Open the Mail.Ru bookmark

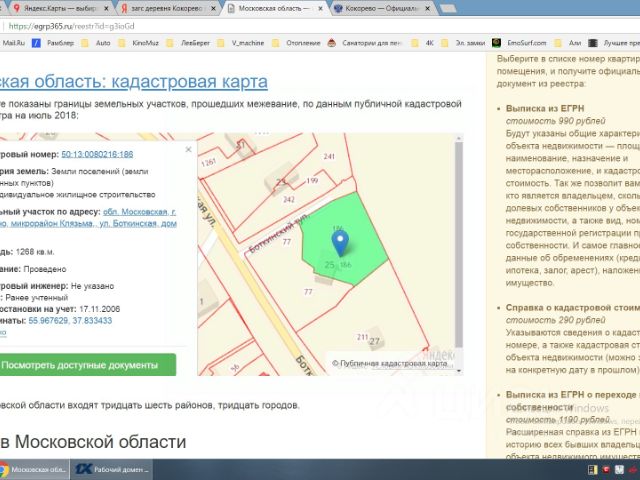coord(13,43)
